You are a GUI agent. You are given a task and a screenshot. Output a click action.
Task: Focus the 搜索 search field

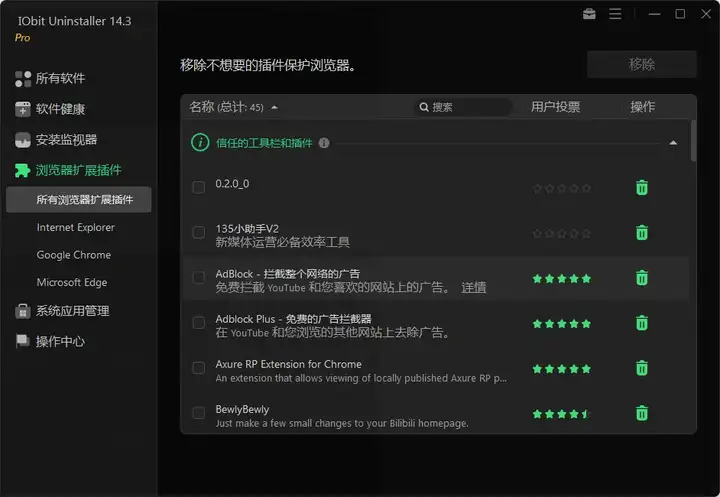coord(463,107)
